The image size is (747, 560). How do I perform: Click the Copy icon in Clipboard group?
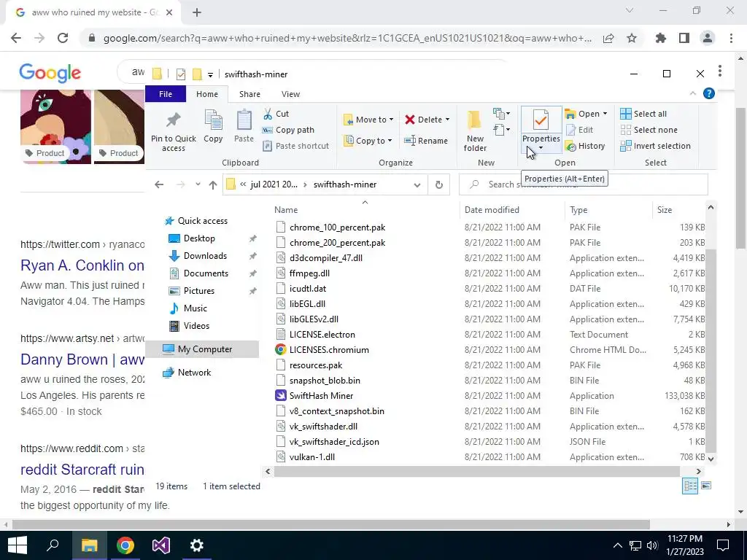pos(213,120)
